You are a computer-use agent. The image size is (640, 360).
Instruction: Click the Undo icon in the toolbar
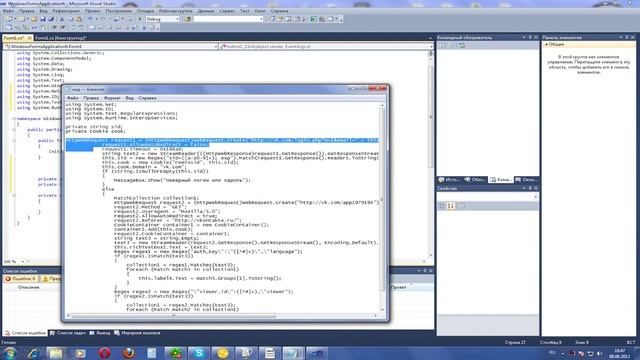89,19
